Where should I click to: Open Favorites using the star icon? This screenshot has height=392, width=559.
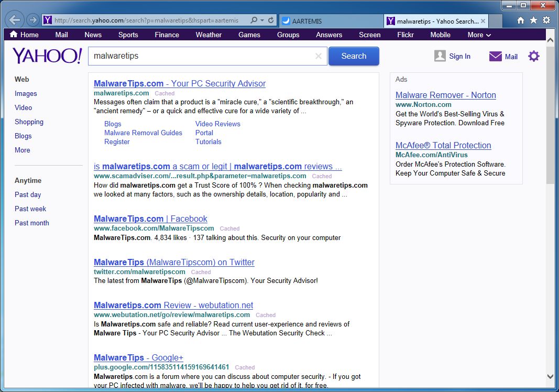pyautogui.click(x=533, y=20)
